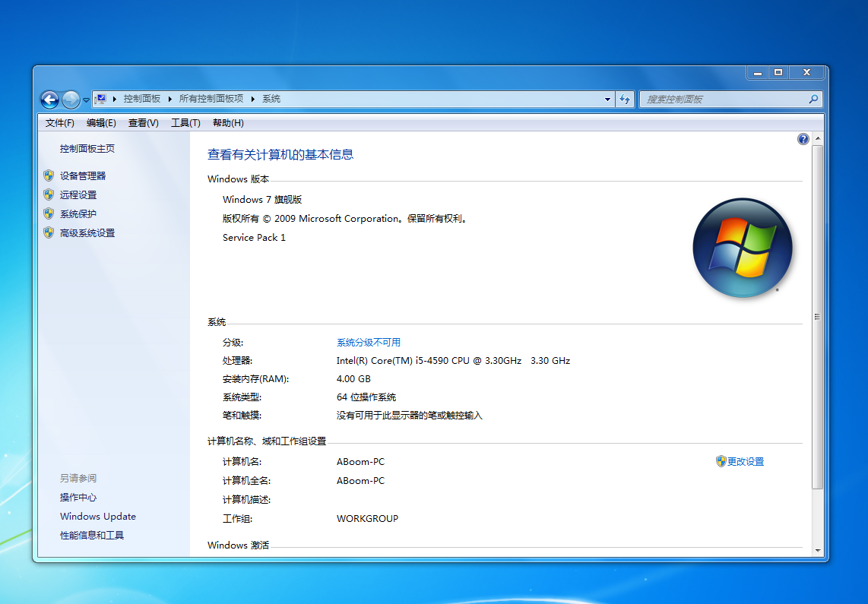Viewport: 868px width, 604px height.
Task: Click the 计算机全名 value ABoom-PC
Action: (360, 481)
